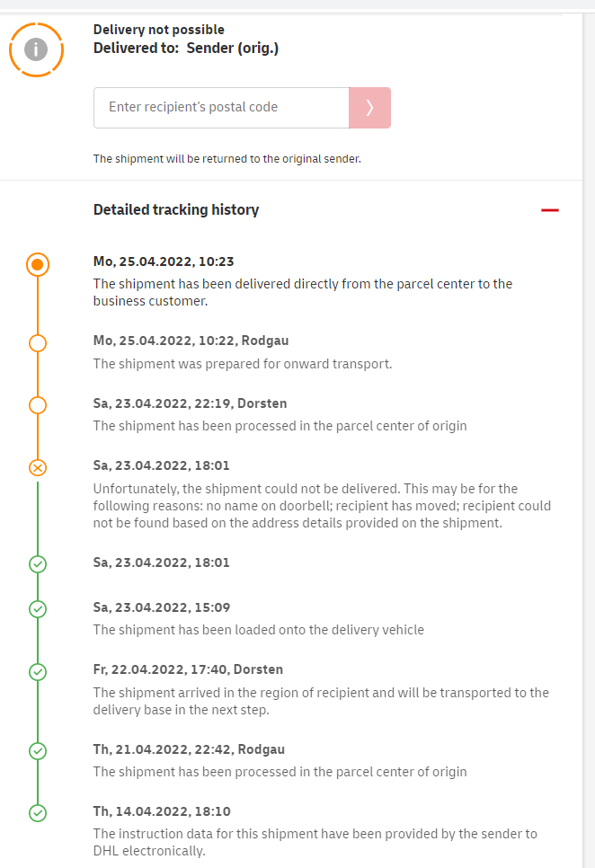Click the orange info status icon
Screen dimensions: 595x868
(37, 49)
